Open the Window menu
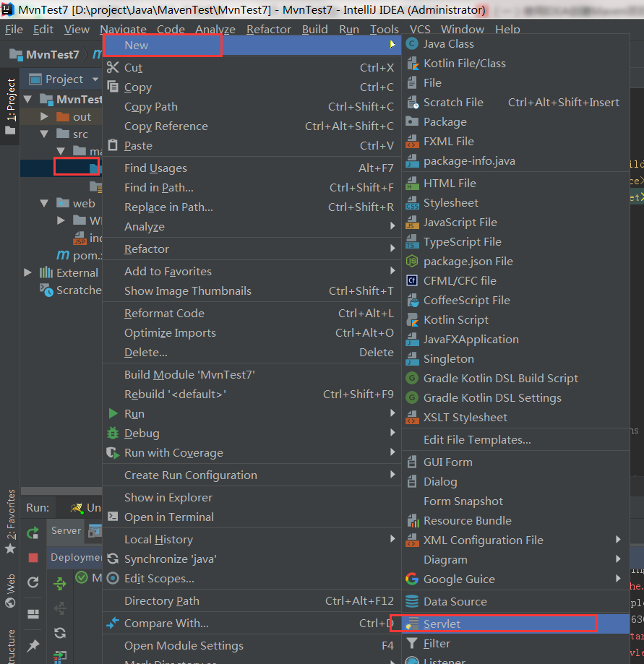The height and width of the screenshot is (664, 644). pyautogui.click(x=463, y=29)
